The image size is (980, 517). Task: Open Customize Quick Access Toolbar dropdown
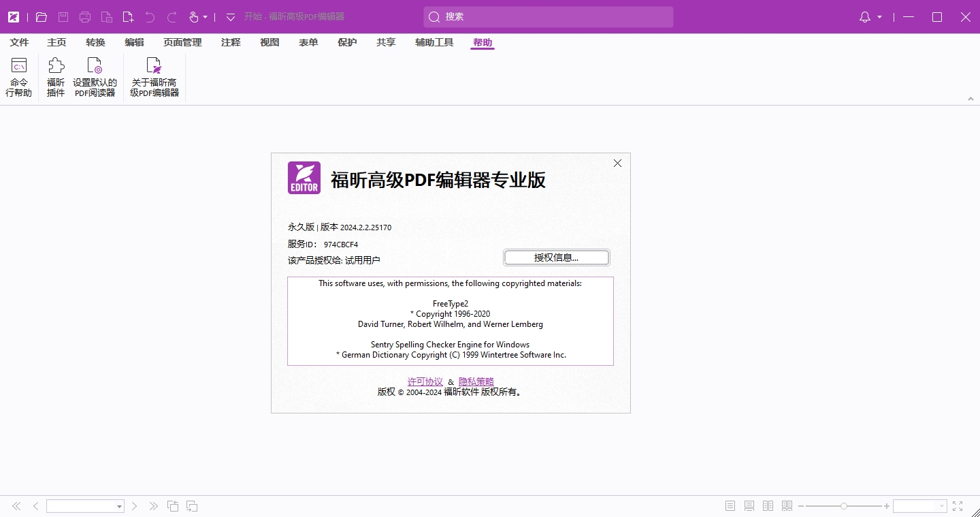tap(231, 17)
